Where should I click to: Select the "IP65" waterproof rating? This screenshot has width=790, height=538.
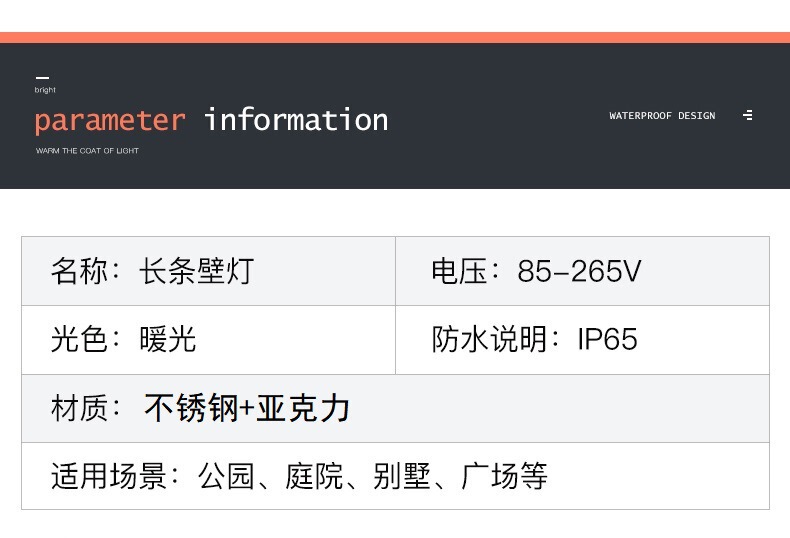607,339
